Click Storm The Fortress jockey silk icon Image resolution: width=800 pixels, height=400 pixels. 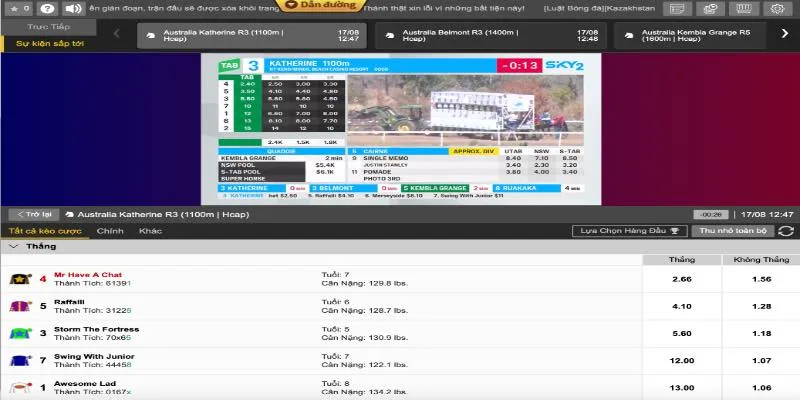(x=20, y=333)
